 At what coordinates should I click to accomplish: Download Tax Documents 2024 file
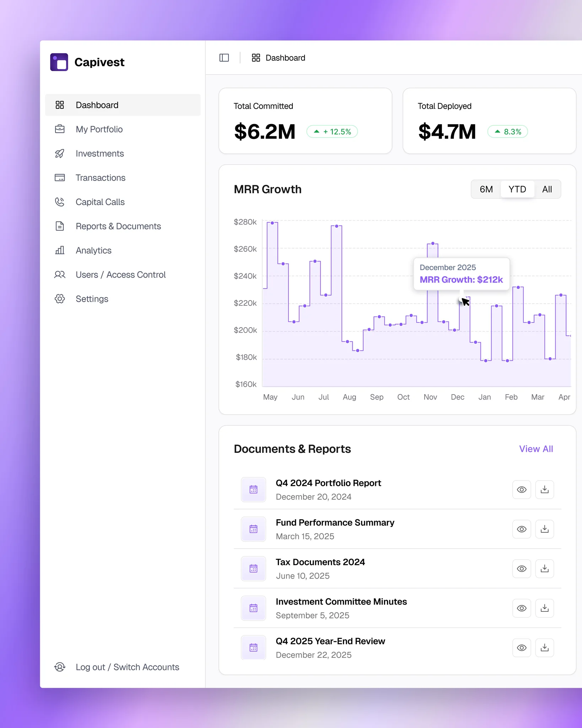tap(544, 569)
